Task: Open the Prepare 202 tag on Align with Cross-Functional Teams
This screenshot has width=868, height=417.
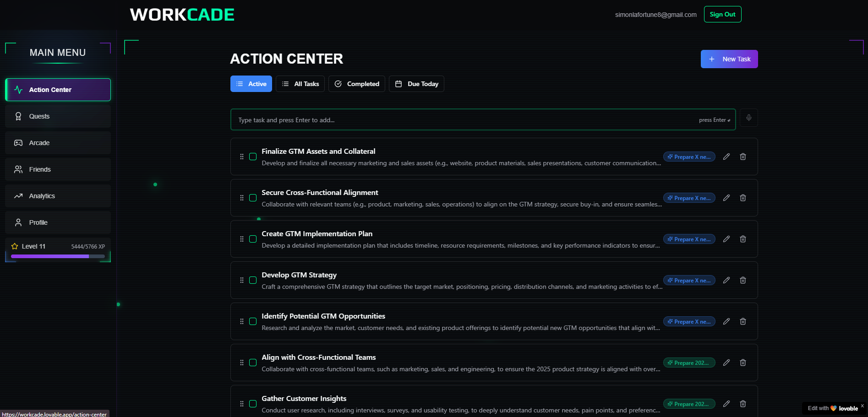Action: [689, 363]
